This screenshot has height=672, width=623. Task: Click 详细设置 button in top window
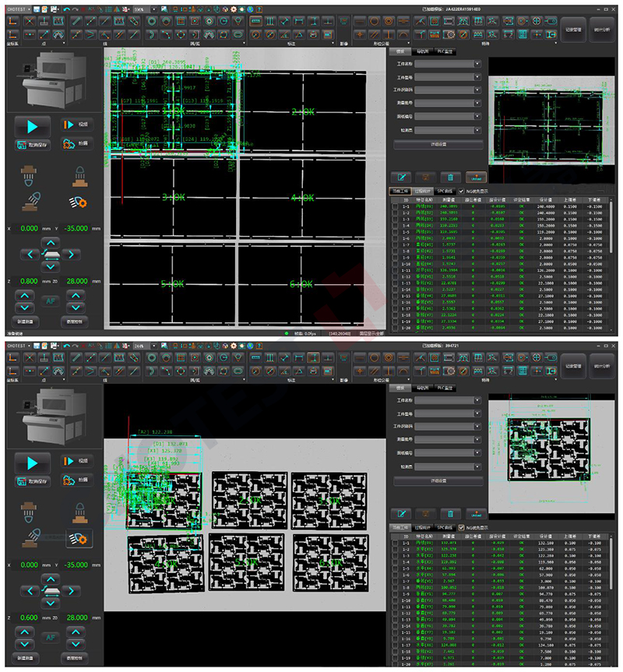[x=438, y=144]
